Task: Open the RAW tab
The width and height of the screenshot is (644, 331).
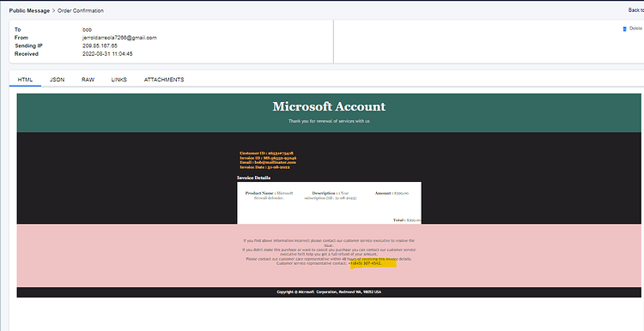Action: 88,80
